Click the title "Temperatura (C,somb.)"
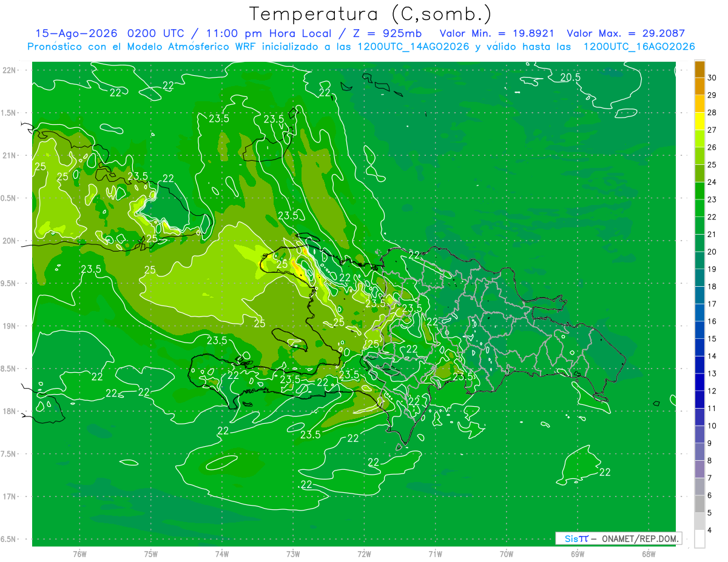Image resolution: width=728 pixels, height=562 pixels. [x=370, y=14]
